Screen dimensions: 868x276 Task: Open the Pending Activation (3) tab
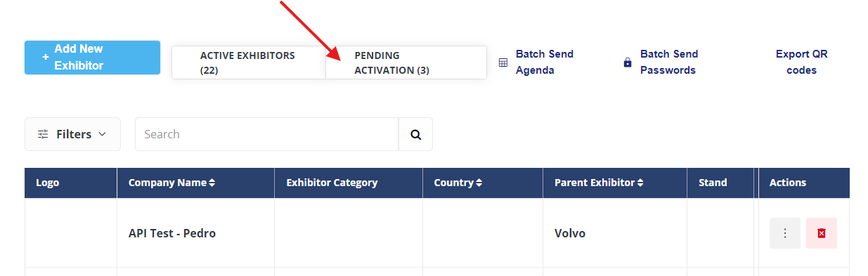click(x=406, y=63)
